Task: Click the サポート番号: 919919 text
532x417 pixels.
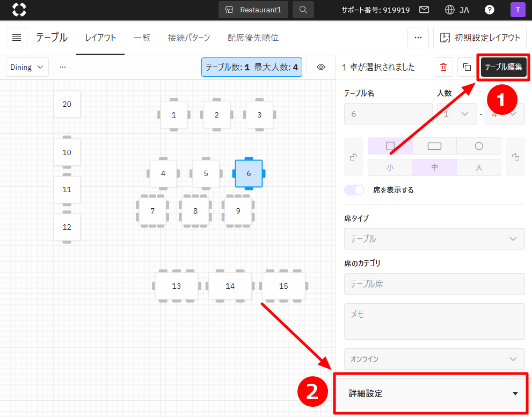Action: click(x=375, y=10)
